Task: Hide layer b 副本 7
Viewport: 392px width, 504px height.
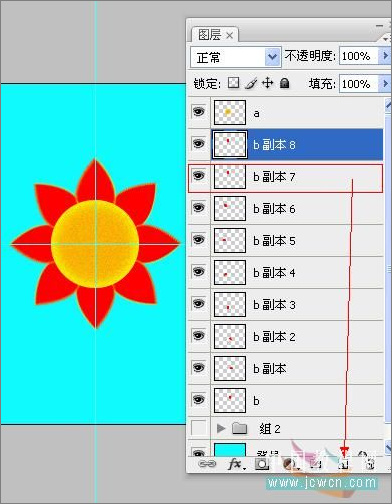Action: click(x=199, y=175)
